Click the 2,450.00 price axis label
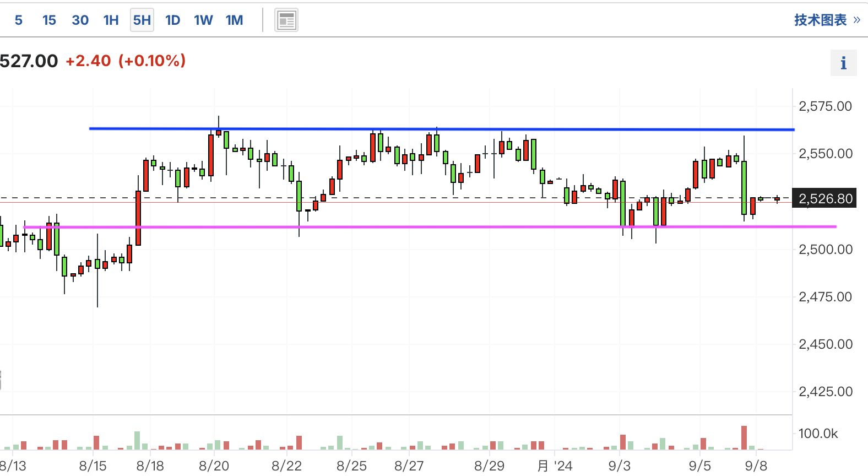The width and height of the screenshot is (868, 476). [x=825, y=344]
